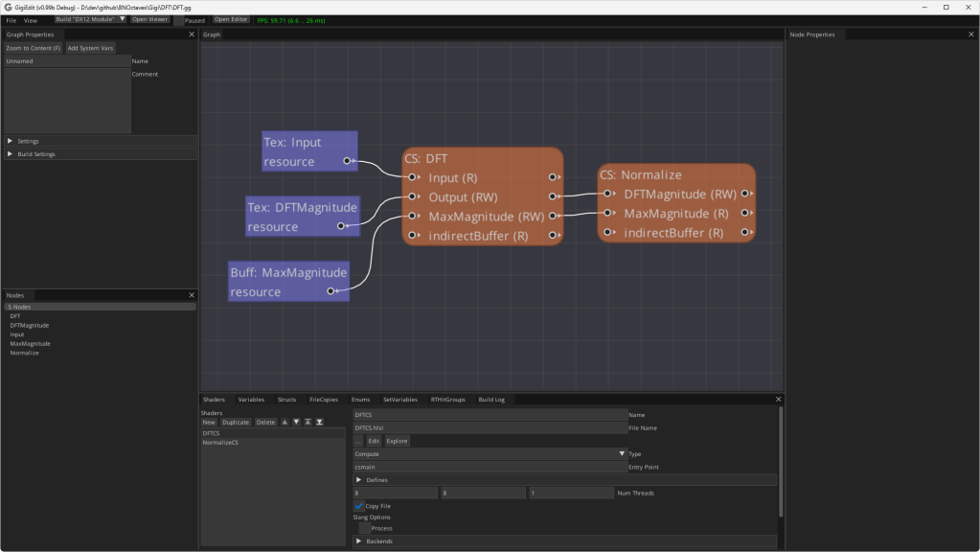Click the move shader to top icon
Screen dimensions: 980x552
pyautogui.click(x=308, y=422)
